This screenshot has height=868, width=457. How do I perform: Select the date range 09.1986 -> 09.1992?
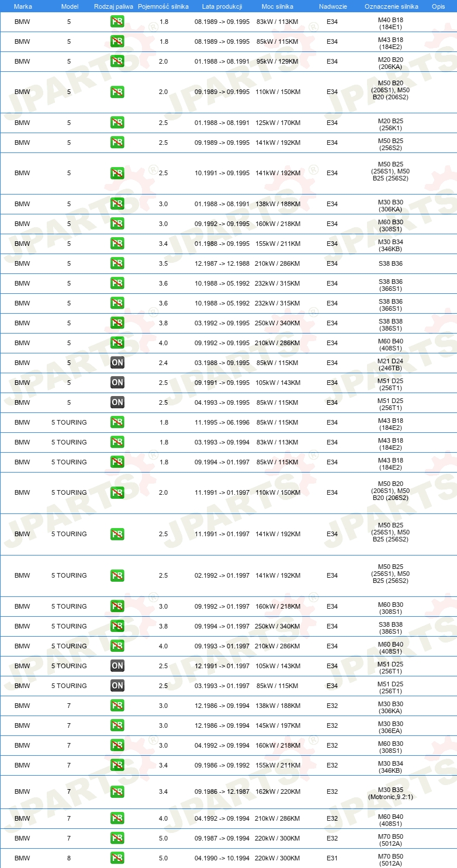pyautogui.click(x=222, y=765)
